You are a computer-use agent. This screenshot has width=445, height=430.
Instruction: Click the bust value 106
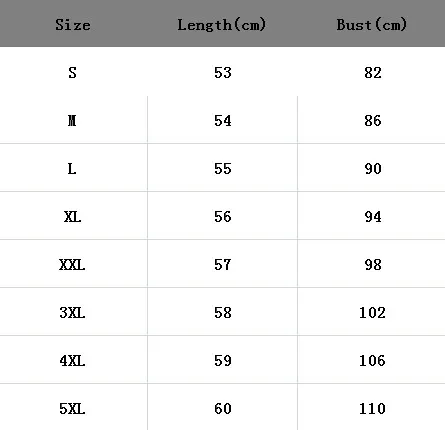coord(372,361)
